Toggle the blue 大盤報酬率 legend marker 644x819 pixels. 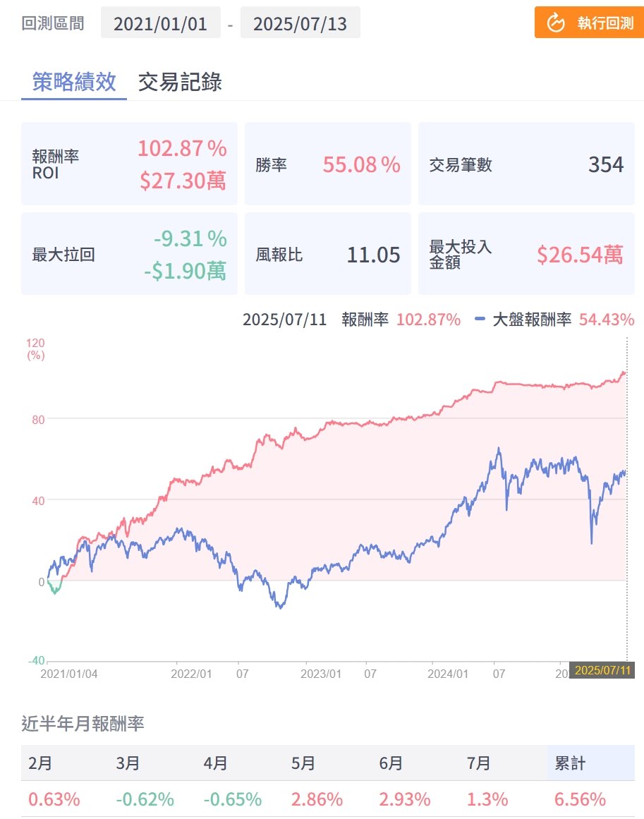[x=480, y=320]
